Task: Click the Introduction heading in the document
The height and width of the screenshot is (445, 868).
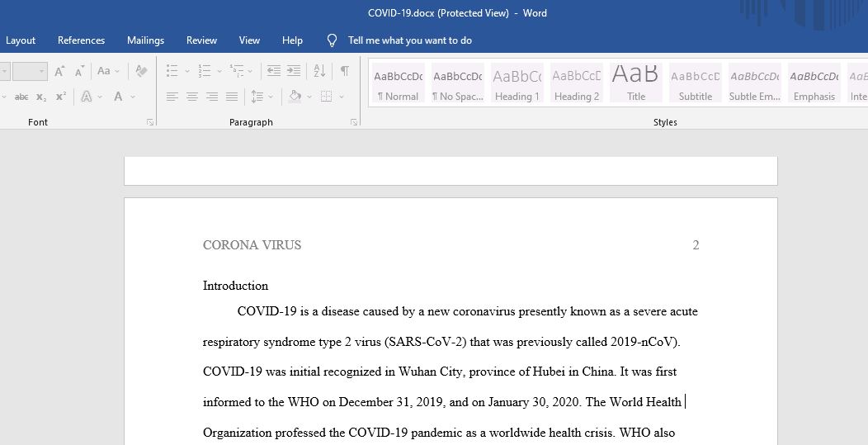Action: [x=235, y=286]
